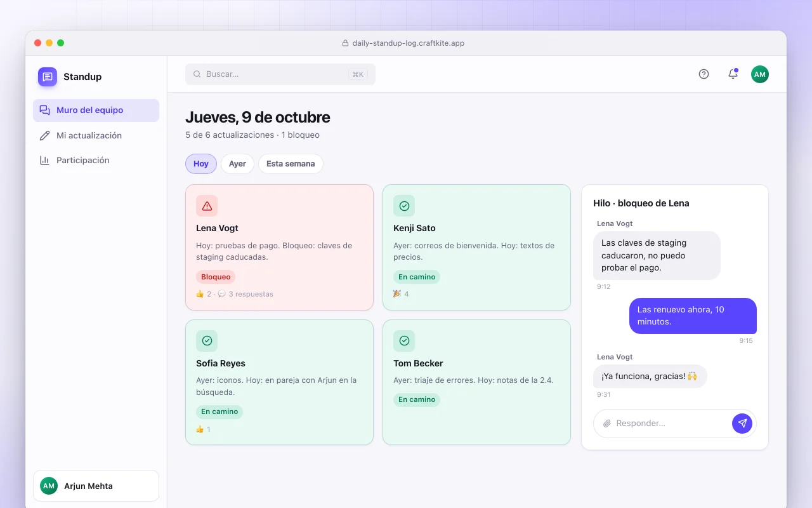
Task: Click the Sofia Reyes card name
Action: (221, 363)
